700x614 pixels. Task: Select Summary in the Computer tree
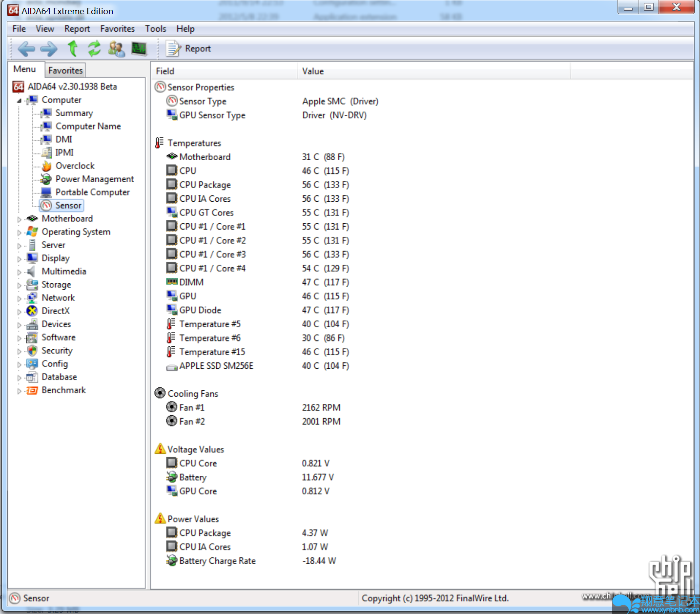[74, 113]
